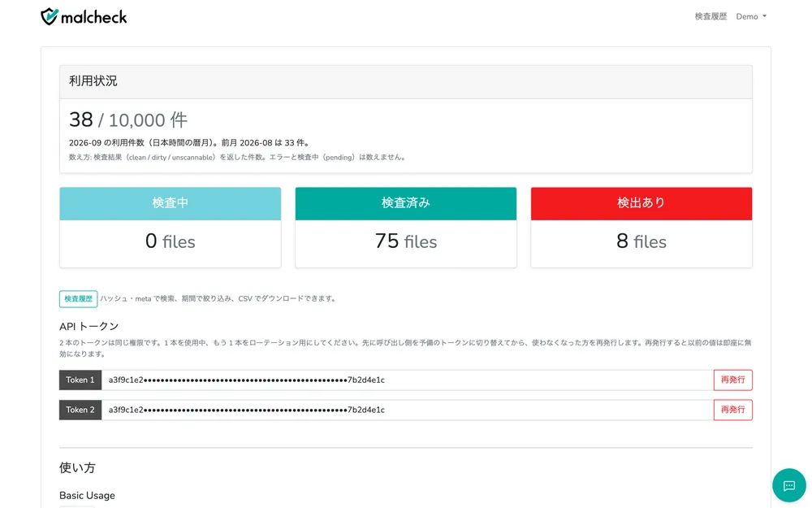The width and height of the screenshot is (812, 508).
Task: Select the Token 1 value field
Action: pos(408,380)
